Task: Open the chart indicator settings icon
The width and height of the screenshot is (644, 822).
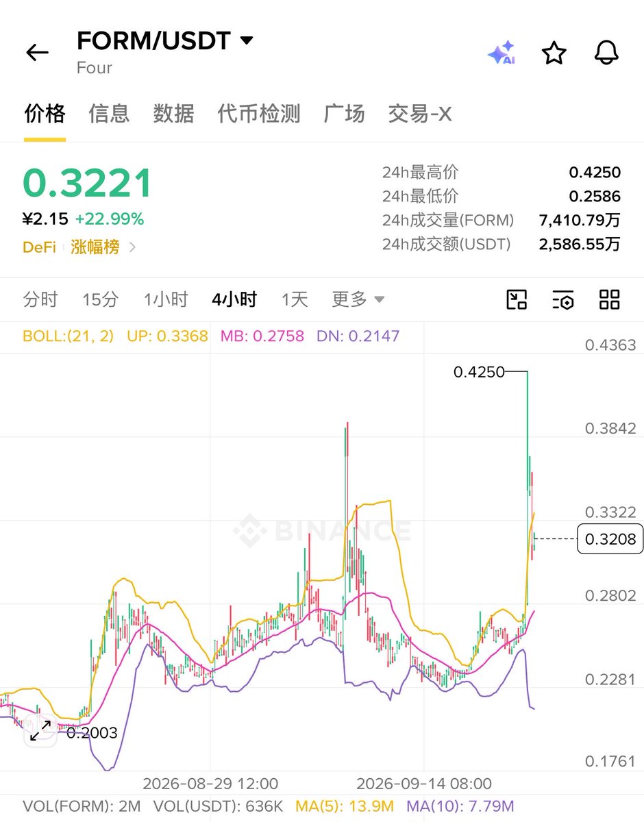Action: pyautogui.click(x=562, y=299)
